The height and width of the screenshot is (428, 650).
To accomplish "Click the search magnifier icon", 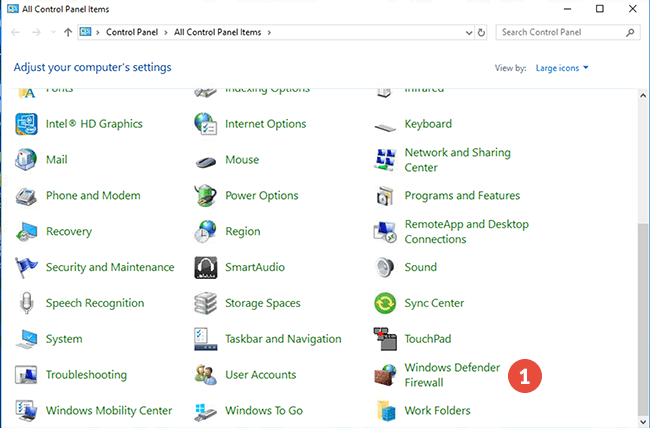I will click(x=630, y=32).
